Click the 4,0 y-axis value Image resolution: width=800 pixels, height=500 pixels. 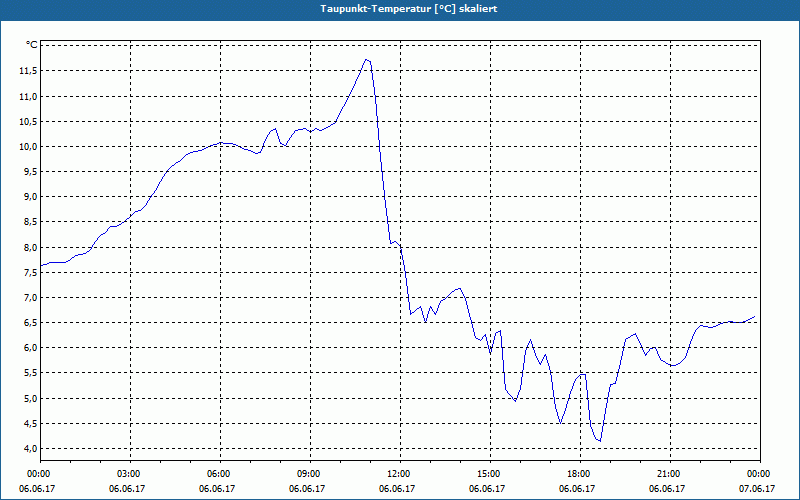click(x=30, y=448)
